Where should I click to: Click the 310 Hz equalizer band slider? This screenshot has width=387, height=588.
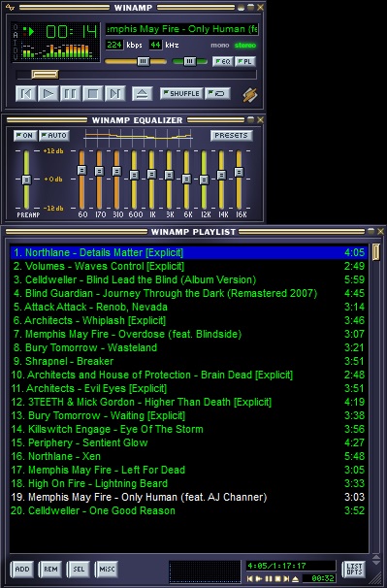[x=116, y=171]
